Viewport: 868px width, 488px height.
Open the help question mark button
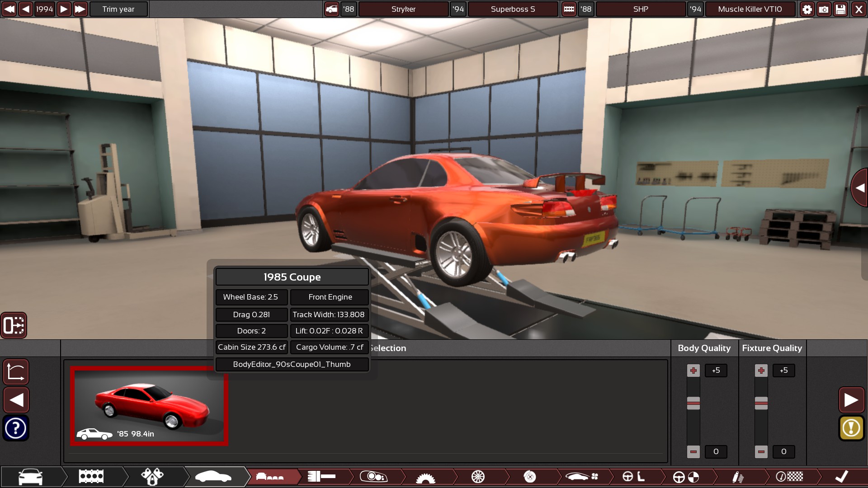click(x=16, y=427)
